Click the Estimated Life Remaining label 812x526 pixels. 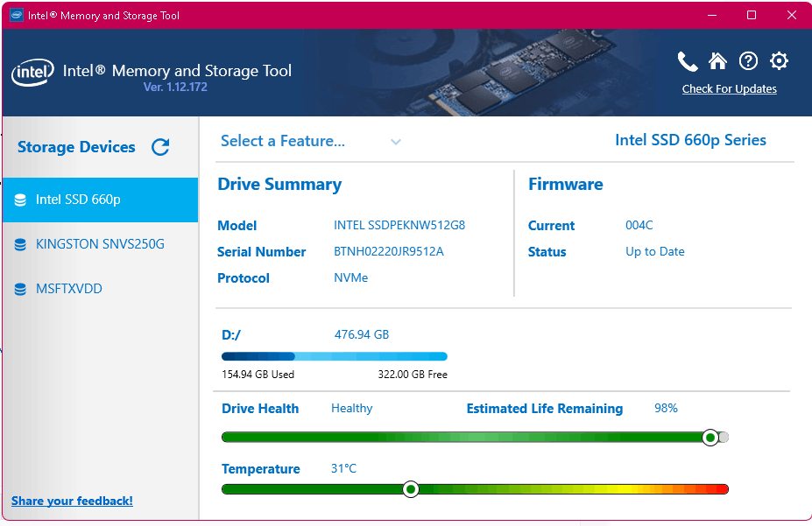(545, 409)
